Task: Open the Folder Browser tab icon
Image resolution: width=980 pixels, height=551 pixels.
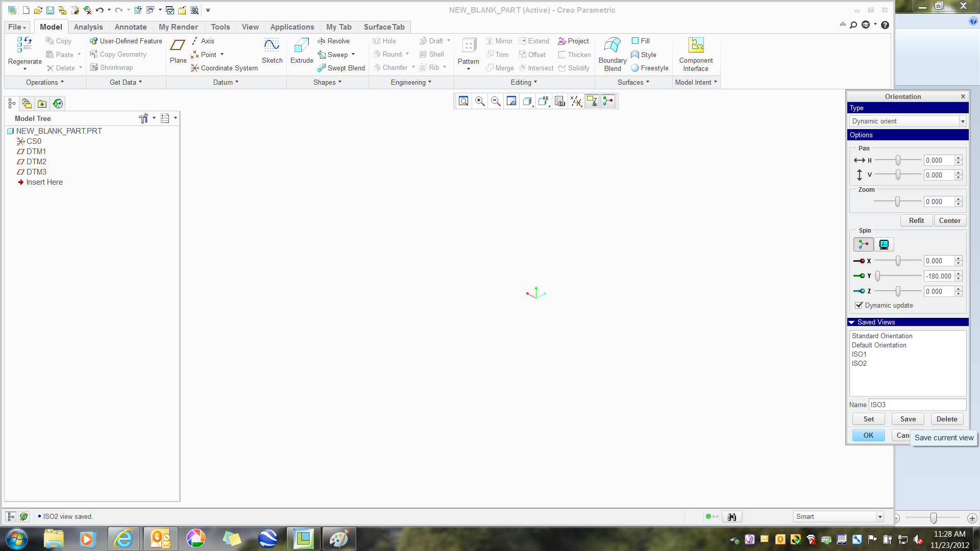Action: (27, 104)
